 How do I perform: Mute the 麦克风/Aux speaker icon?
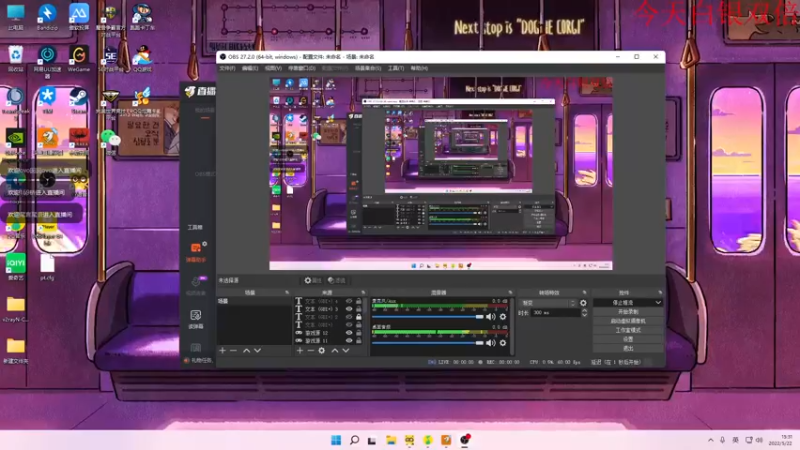coord(490,317)
